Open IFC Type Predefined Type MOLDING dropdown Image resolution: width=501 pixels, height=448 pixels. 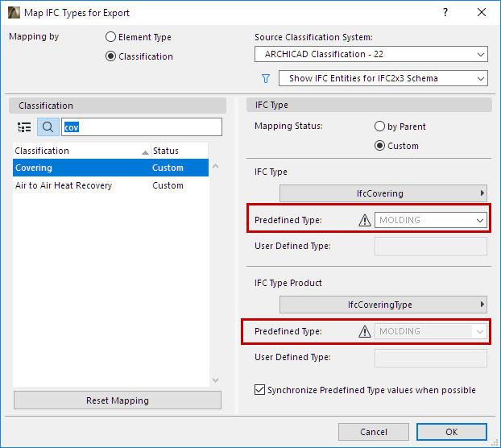coord(431,220)
